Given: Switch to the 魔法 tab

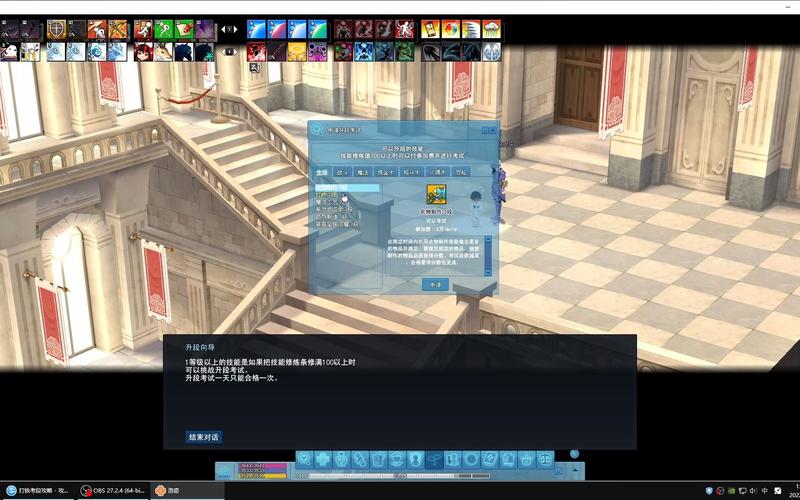Looking at the screenshot, I should [362, 172].
